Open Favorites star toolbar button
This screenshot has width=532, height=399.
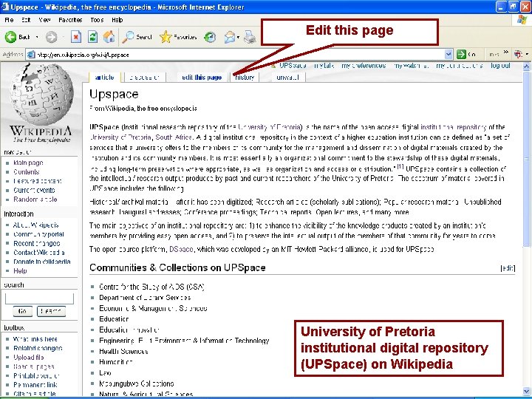(x=178, y=37)
